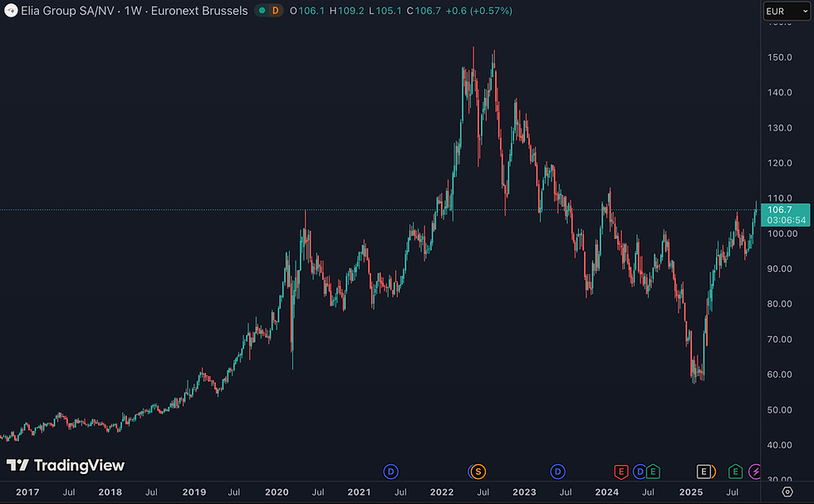The image size is (814, 504).
Task: Click the green current price label on the price axis
Action: point(786,214)
